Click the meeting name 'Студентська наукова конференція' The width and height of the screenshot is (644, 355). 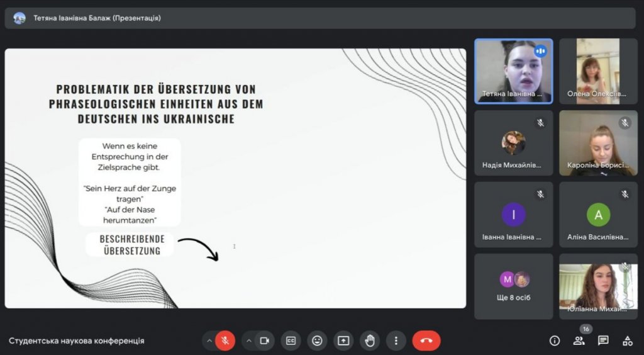76,341
